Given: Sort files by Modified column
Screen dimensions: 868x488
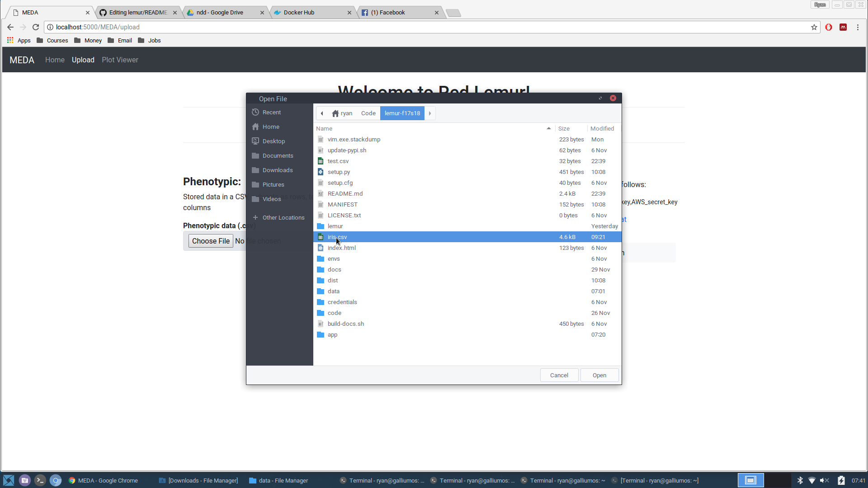Looking at the screenshot, I should click(602, 129).
